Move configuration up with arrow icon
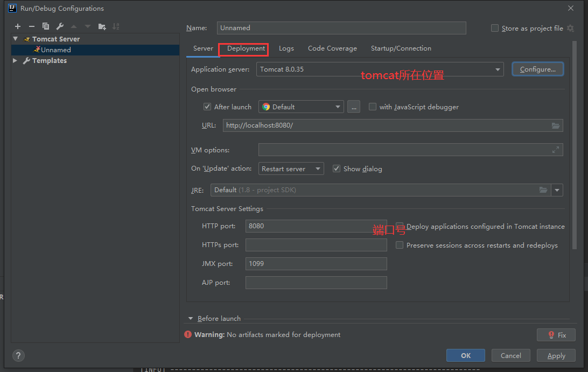 pyautogui.click(x=74, y=26)
